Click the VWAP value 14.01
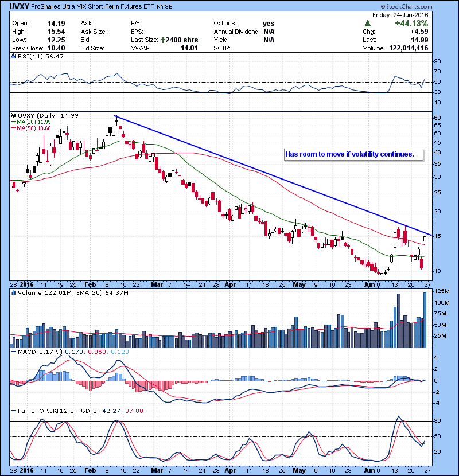Viewport: 459px width, 476px height. pos(189,48)
